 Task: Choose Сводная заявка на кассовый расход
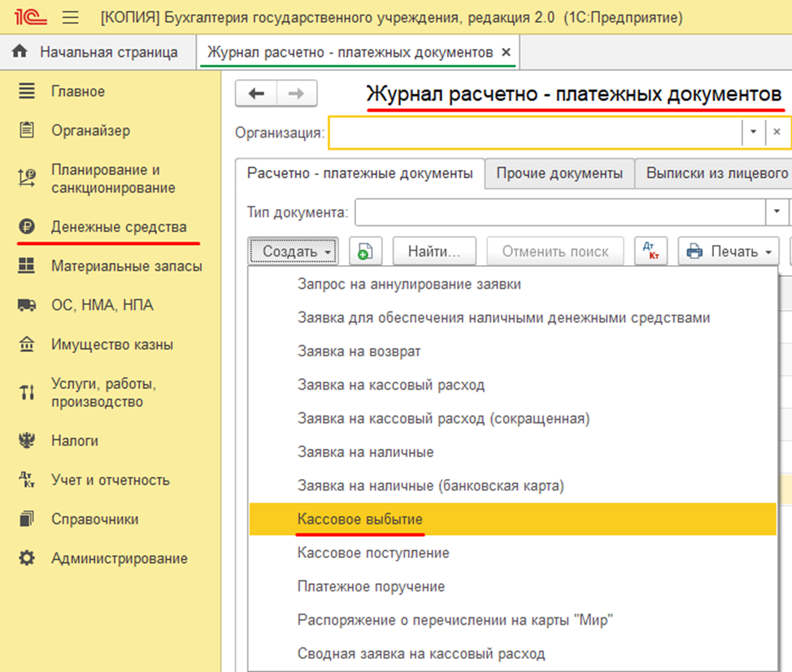[512, 653]
